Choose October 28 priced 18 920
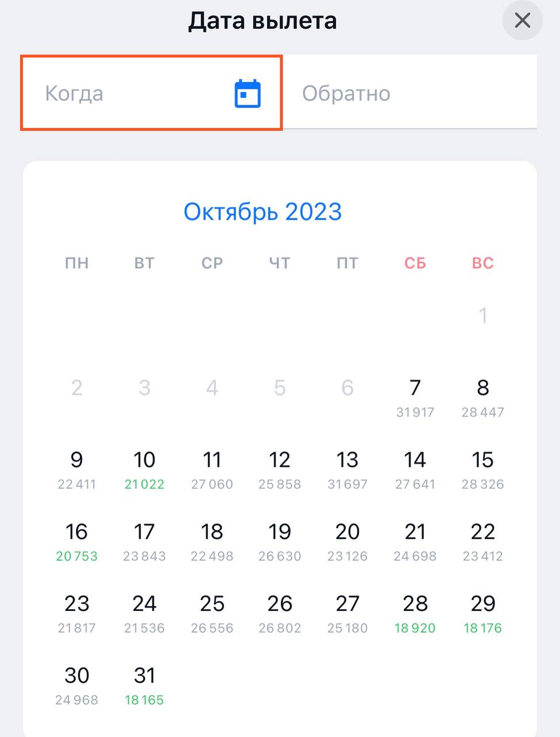560x737 pixels. 415,613
